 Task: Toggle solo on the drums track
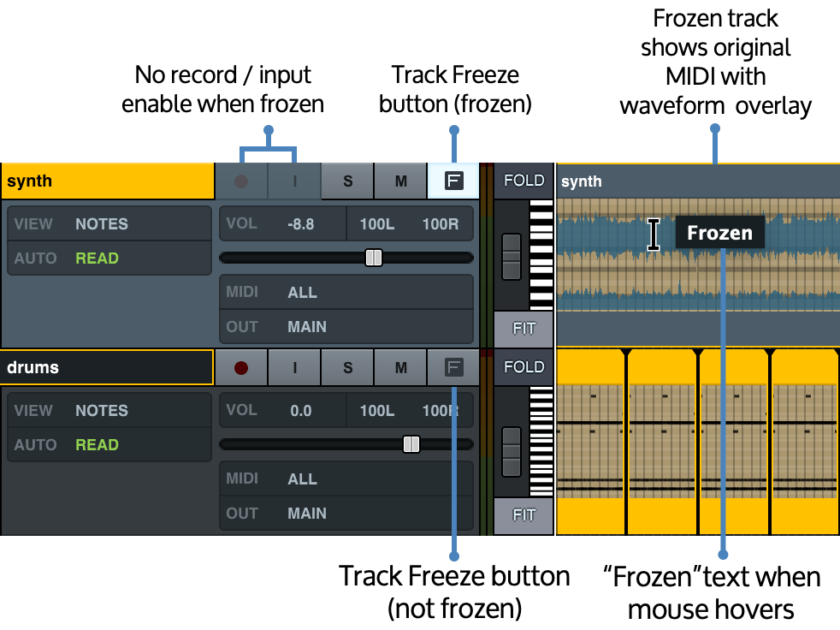pos(347,367)
